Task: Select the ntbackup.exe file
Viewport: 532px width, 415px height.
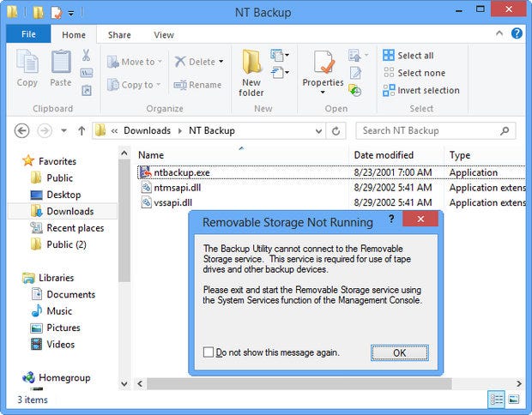Action: point(331,172)
